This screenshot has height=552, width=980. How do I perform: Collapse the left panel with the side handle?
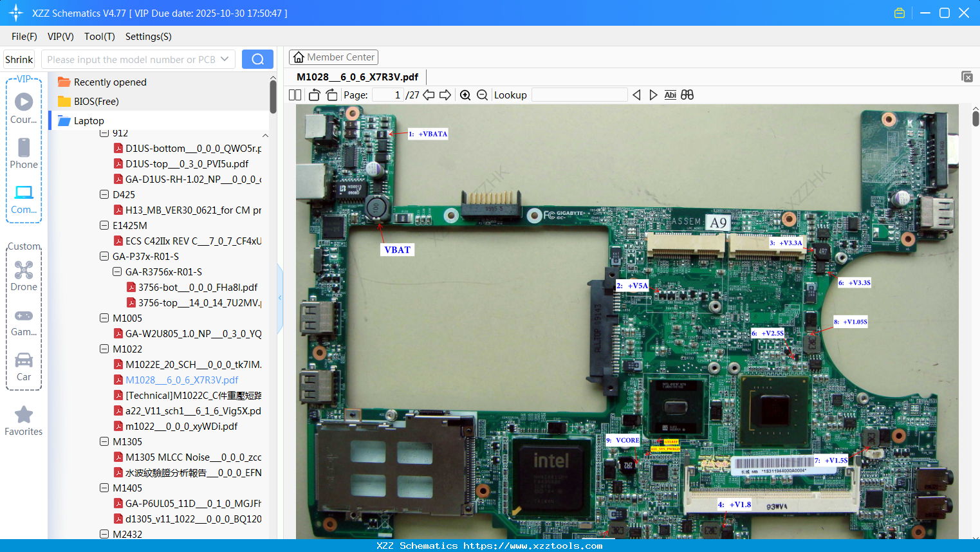(x=280, y=298)
